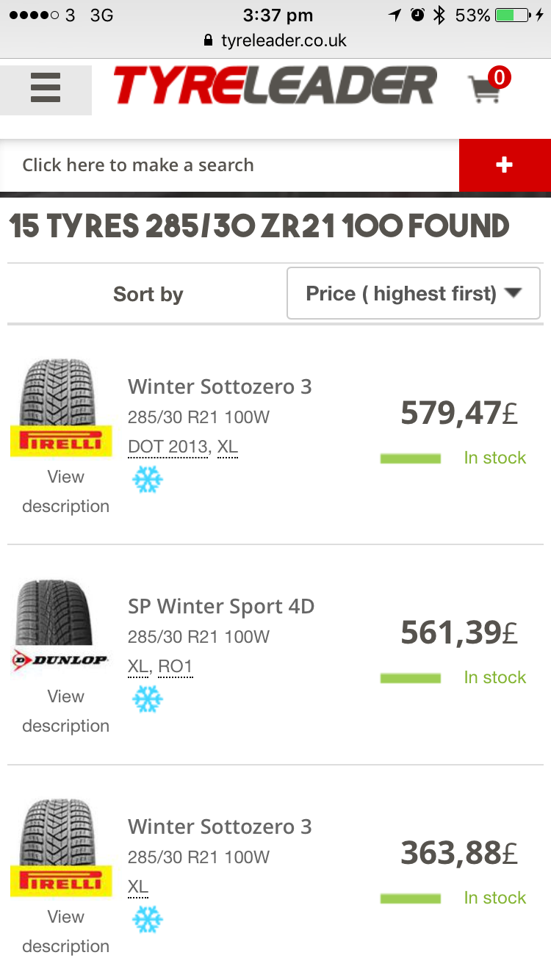Viewport: 551px width, 980px height.
Task: Tap the tyreleader.co.uk address bar
Action: (x=275, y=40)
